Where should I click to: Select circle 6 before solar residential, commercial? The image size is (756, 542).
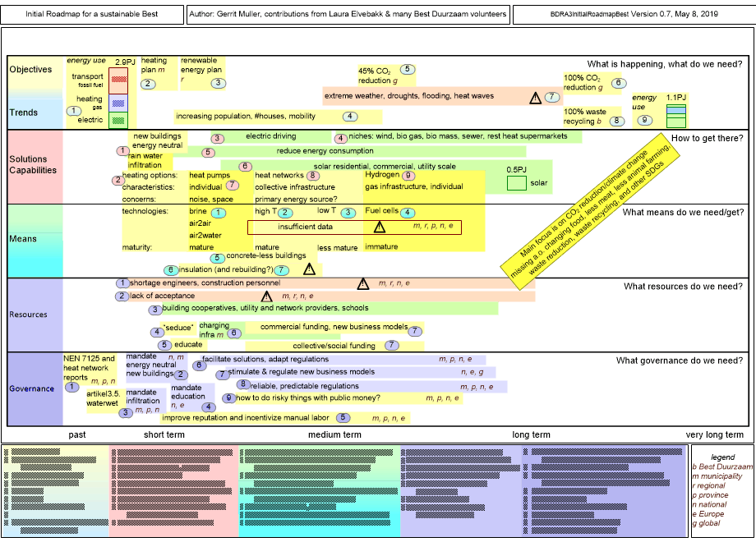click(245, 166)
